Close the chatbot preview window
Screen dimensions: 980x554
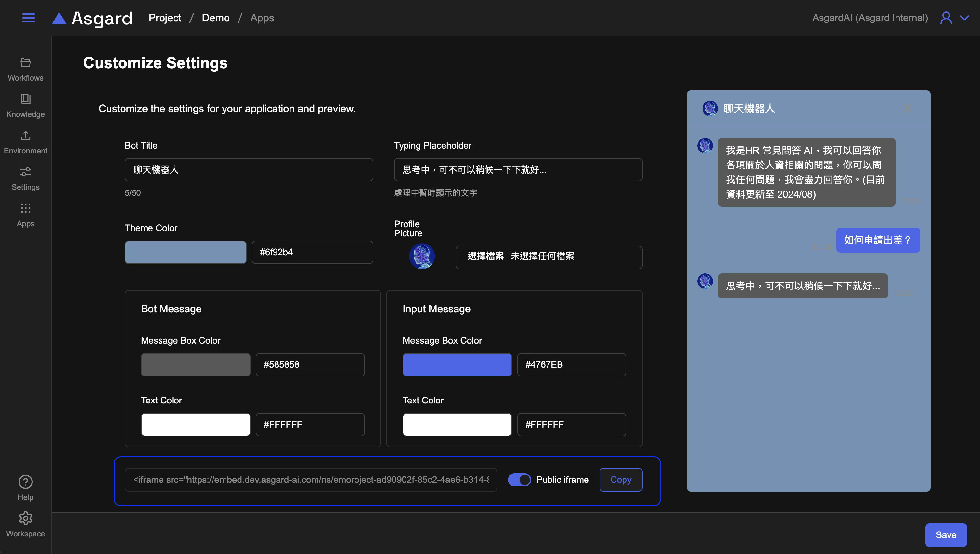click(x=907, y=109)
